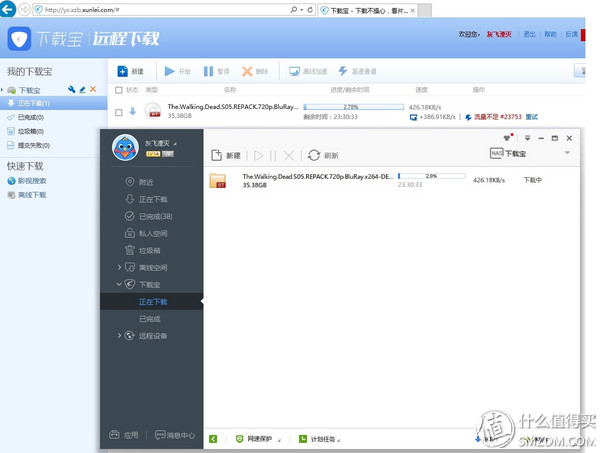Tick the checkbox for the Walking Dead task in the web list
600x453 pixels.
tap(119, 112)
